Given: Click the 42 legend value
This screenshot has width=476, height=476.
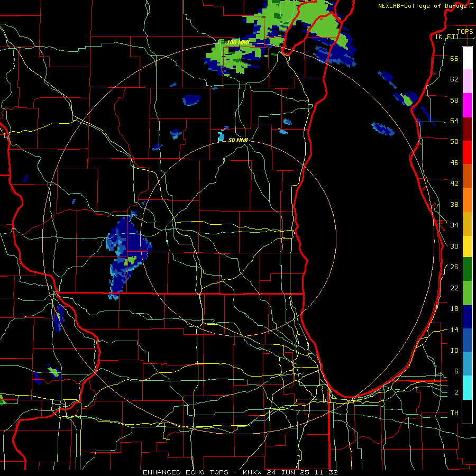Looking at the screenshot, I should pyautogui.click(x=454, y=184).
